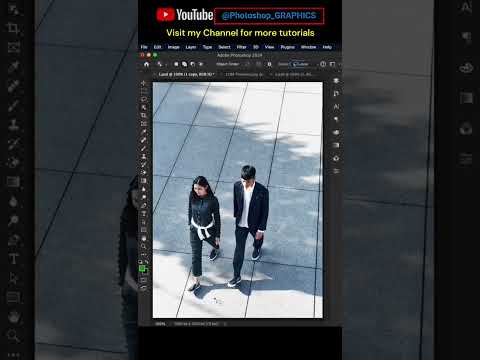
Task: Select the Eyedropper tool
Action: pyautogui.click(x=144, y=132)
